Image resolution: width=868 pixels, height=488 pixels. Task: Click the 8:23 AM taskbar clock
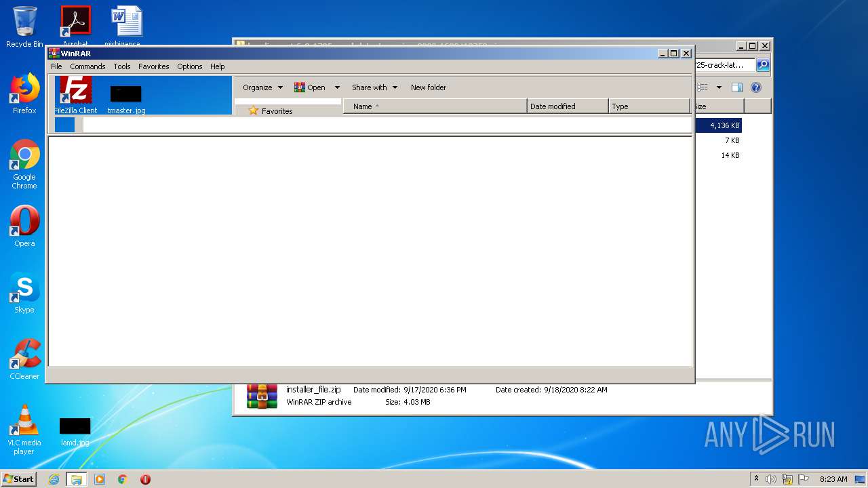833,479
